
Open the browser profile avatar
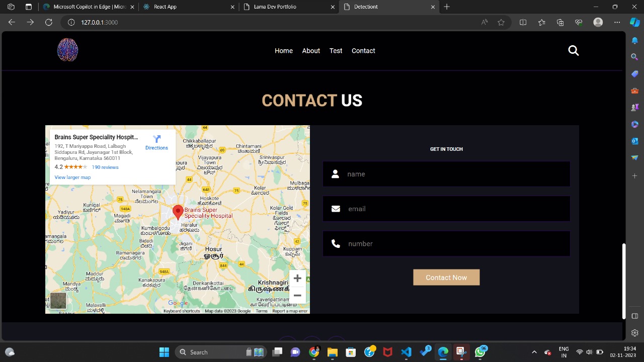(598, 22)
